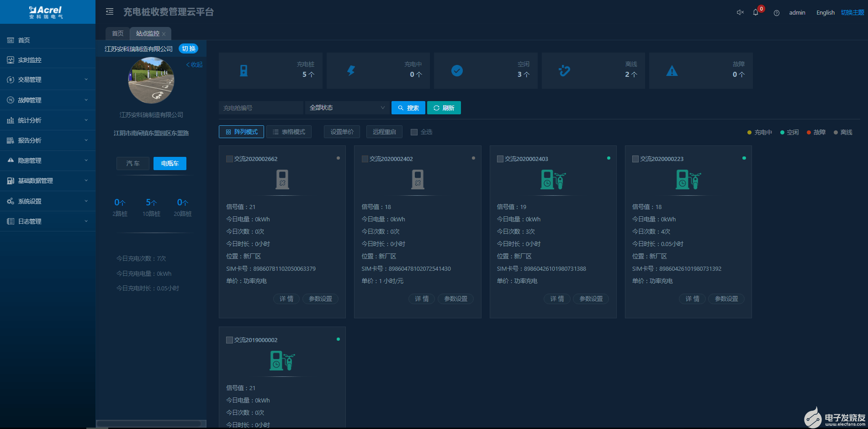Mute sound using the speaker icon
This screenshot has height=429, width=868.
tap(740, 12)
